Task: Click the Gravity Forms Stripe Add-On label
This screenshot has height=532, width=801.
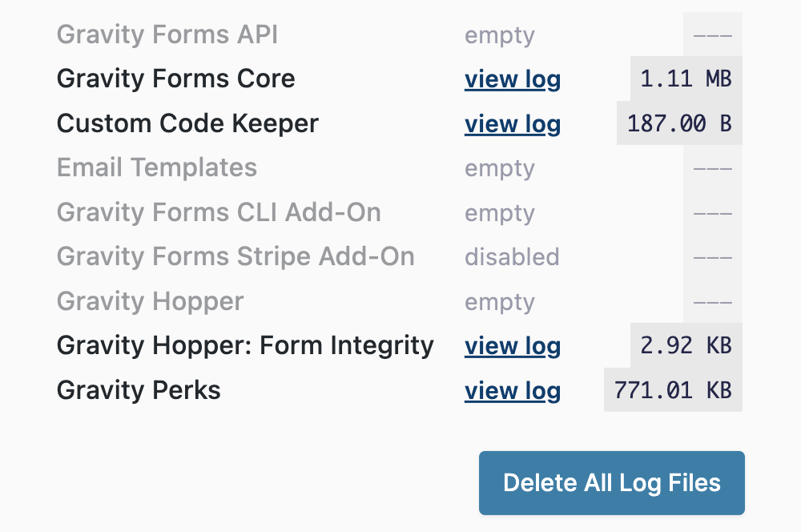Action: click(235, 256)
